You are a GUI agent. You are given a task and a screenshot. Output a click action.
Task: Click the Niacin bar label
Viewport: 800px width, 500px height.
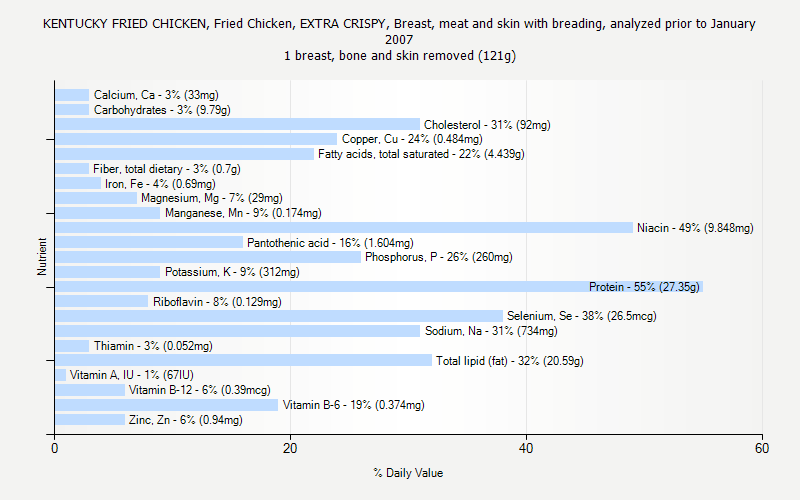coord(695,228)
